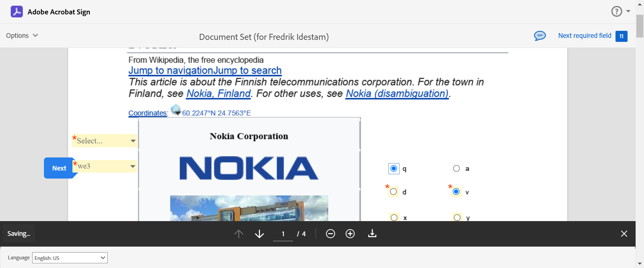Jump to Next required field
644x268 pixels.
tap(585, 36)
